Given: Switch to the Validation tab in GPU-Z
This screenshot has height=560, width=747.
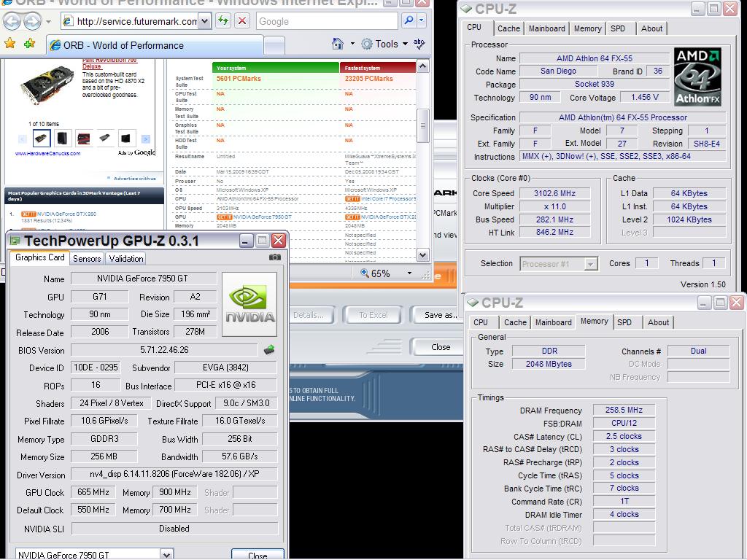Looking at the screenshot, I should 125,259.
